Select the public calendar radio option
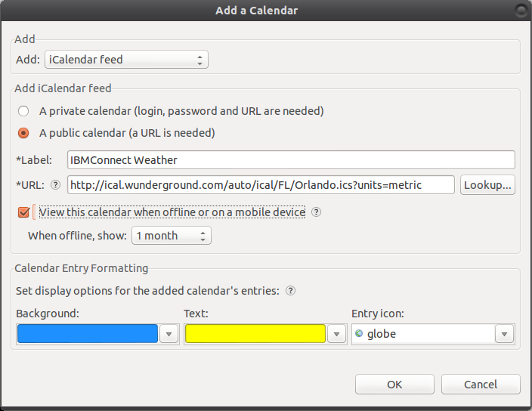The width and height of the screenshot is (532, 411). pos(24,133)
